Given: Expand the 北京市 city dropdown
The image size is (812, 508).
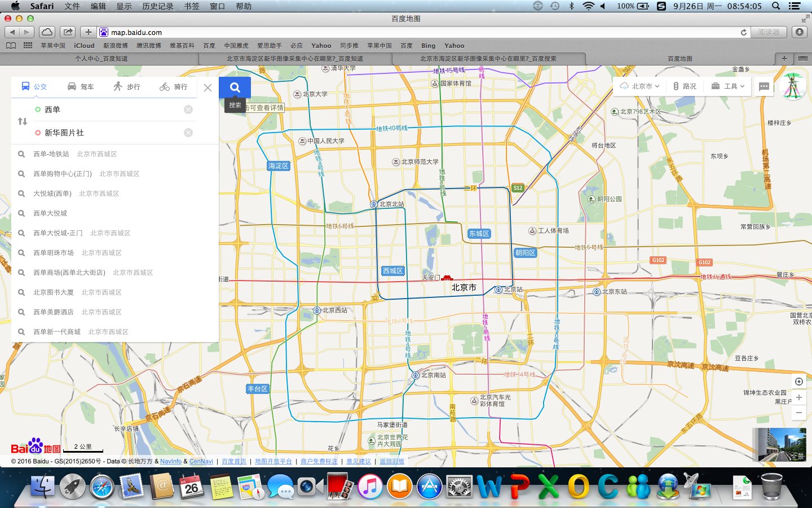Looking at the screenshot, I should tap(639, 86).
